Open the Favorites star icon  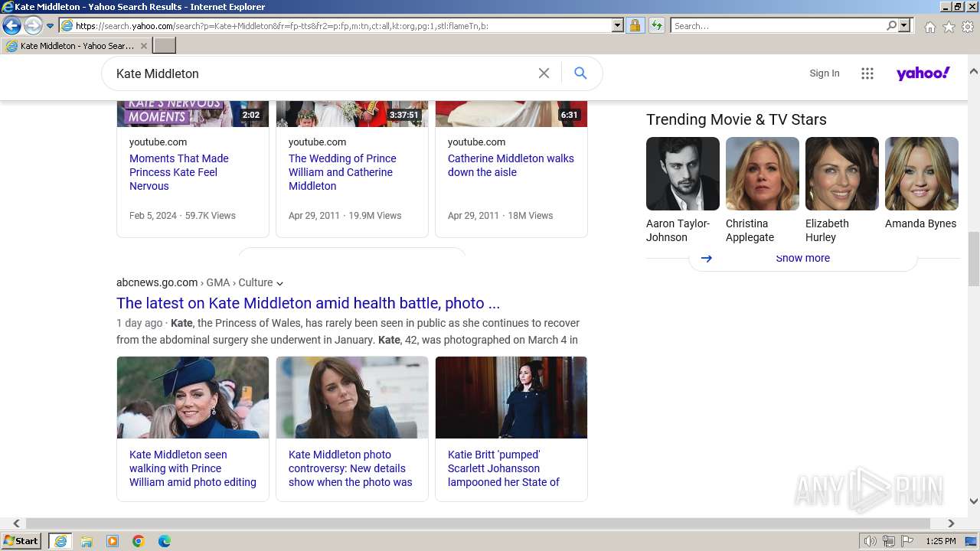949,27
